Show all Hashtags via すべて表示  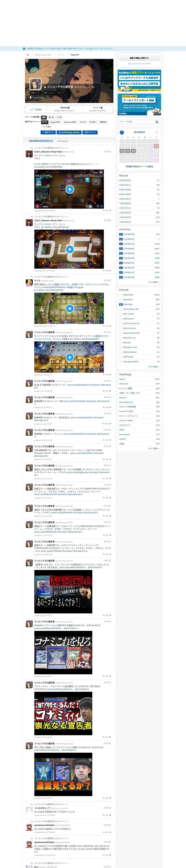click(x=154, y=448)
